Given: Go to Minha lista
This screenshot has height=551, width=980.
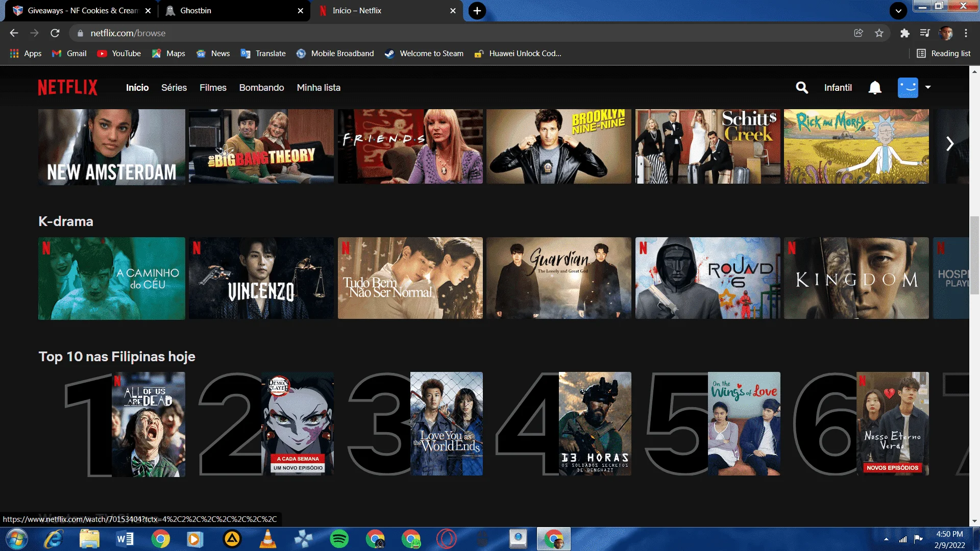Looking at the screenshot, I should pyautogui.click(x=318, y=88).
